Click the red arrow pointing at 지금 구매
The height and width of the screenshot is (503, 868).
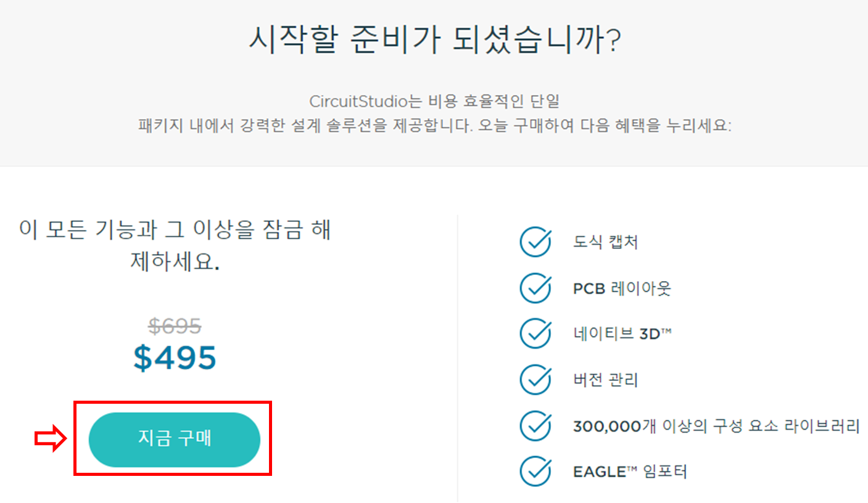point(50,440)
